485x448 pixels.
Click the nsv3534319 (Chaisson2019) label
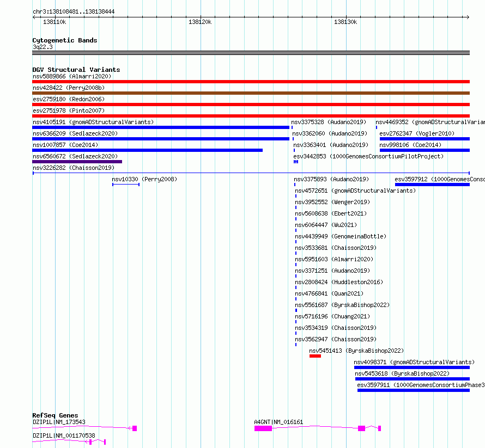(336, 328)
